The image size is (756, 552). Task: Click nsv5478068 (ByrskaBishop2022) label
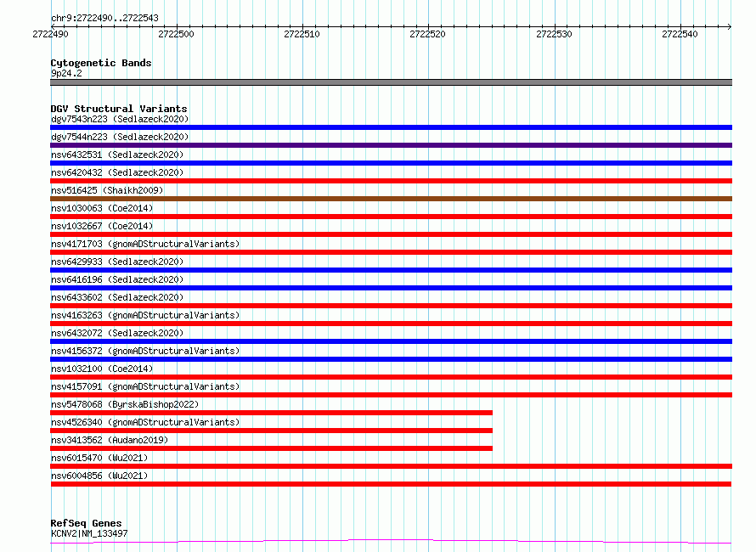click(125, 404)
